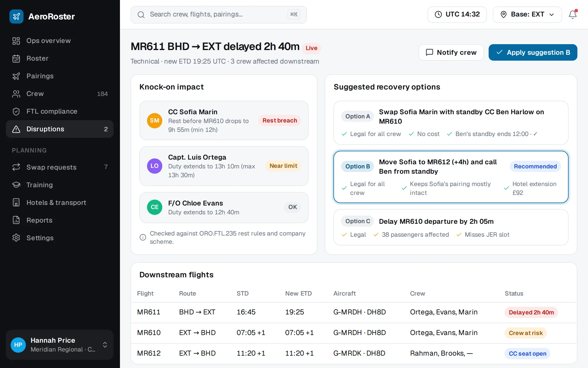
Task: Open the Base: EXT dropdown
Action: (527, 14)
